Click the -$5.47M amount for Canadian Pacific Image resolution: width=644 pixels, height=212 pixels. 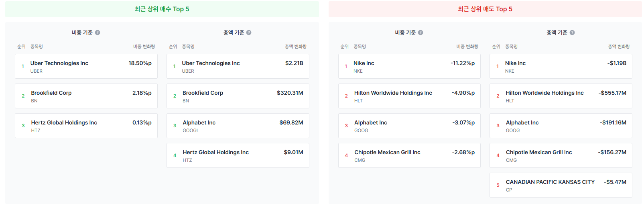pos(615,182)
